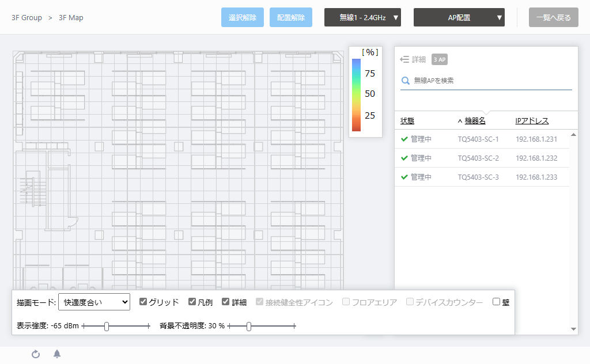Click the デバイスカウンター checkbox
590x364 pixels.
410,302
